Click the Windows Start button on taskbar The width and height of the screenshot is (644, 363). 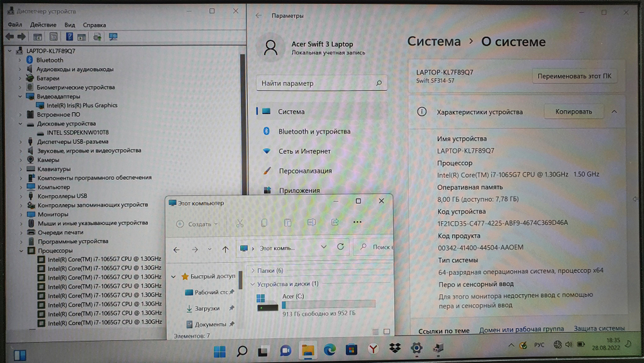coord(220,351)
